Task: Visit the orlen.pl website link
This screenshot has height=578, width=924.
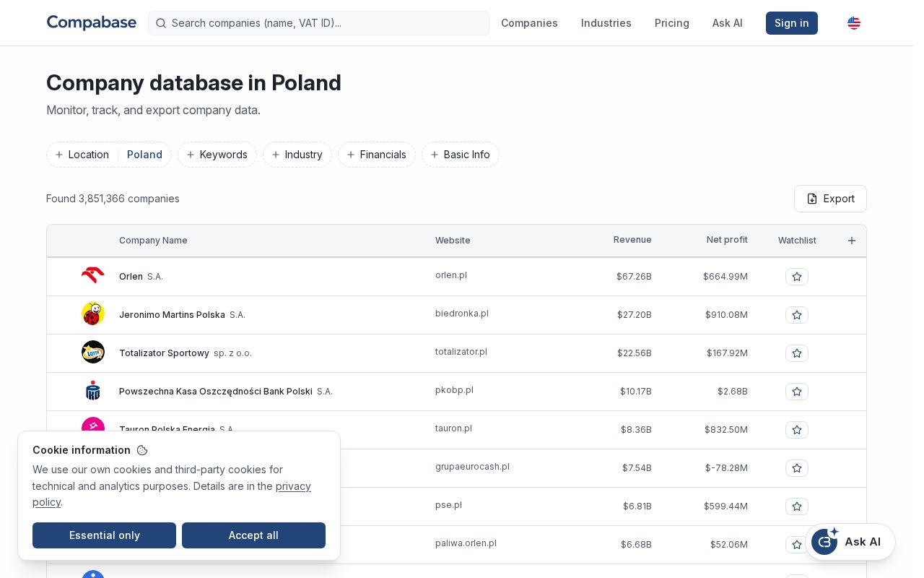Action: point(451,275)
